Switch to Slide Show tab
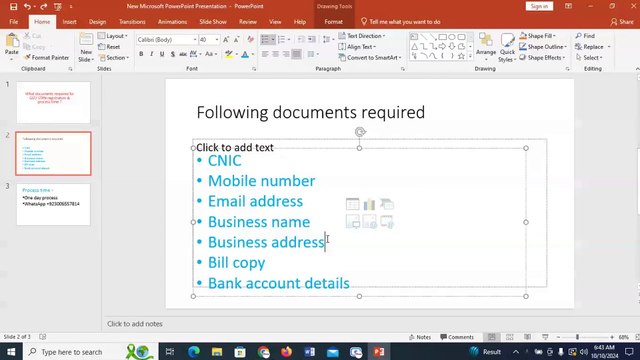 click(x=213, y=22)
